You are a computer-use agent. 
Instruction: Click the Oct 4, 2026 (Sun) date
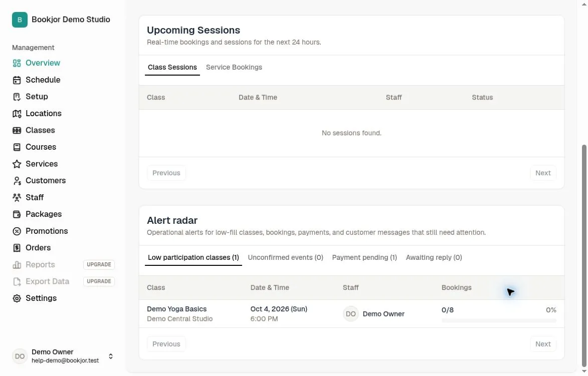point(279,309)
